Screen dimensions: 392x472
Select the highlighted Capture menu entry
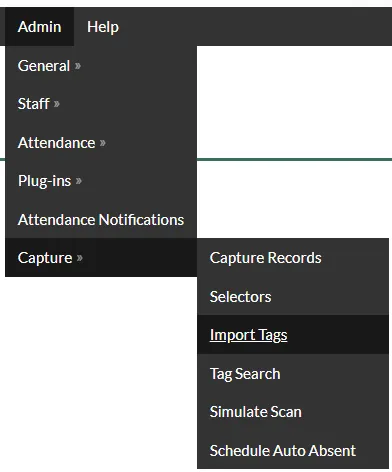point(101,258)
